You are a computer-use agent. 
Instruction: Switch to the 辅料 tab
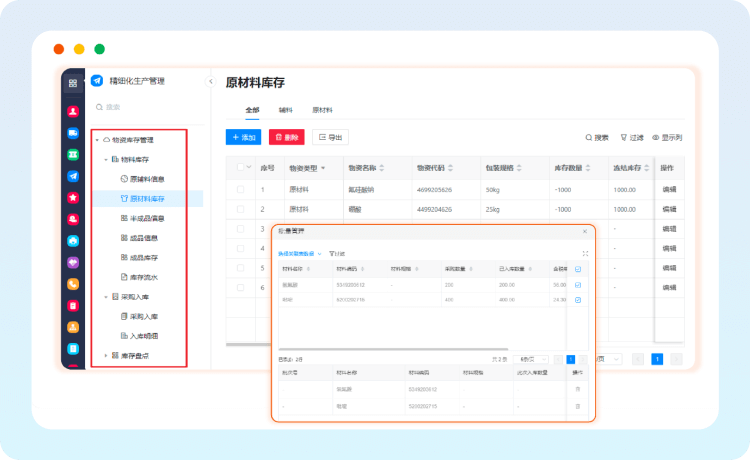click(x=286, y=110)
